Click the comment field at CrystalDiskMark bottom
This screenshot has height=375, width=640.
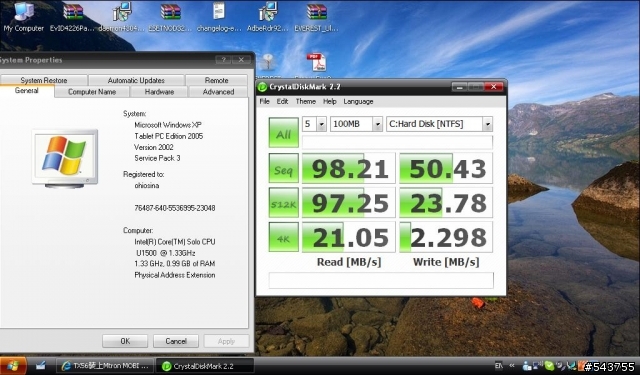point(381,280)
